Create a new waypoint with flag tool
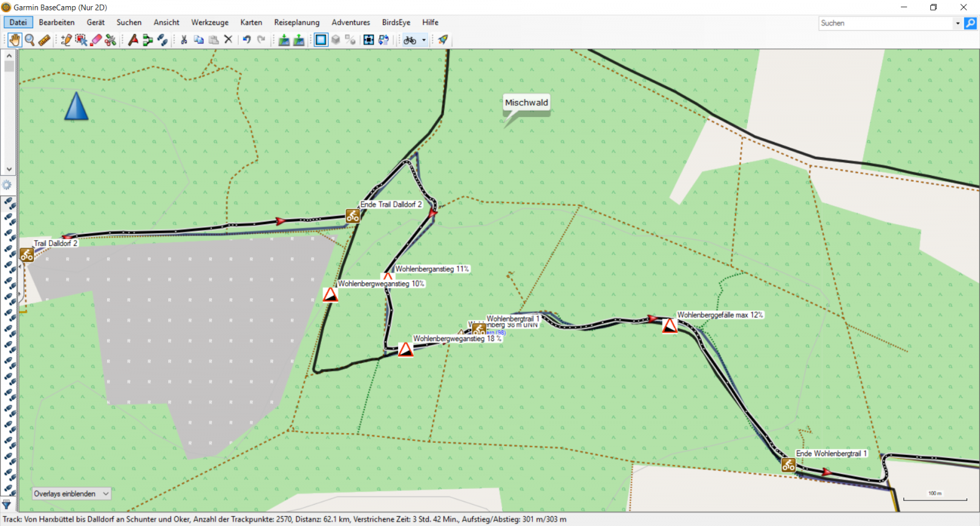 coord(133,40)
